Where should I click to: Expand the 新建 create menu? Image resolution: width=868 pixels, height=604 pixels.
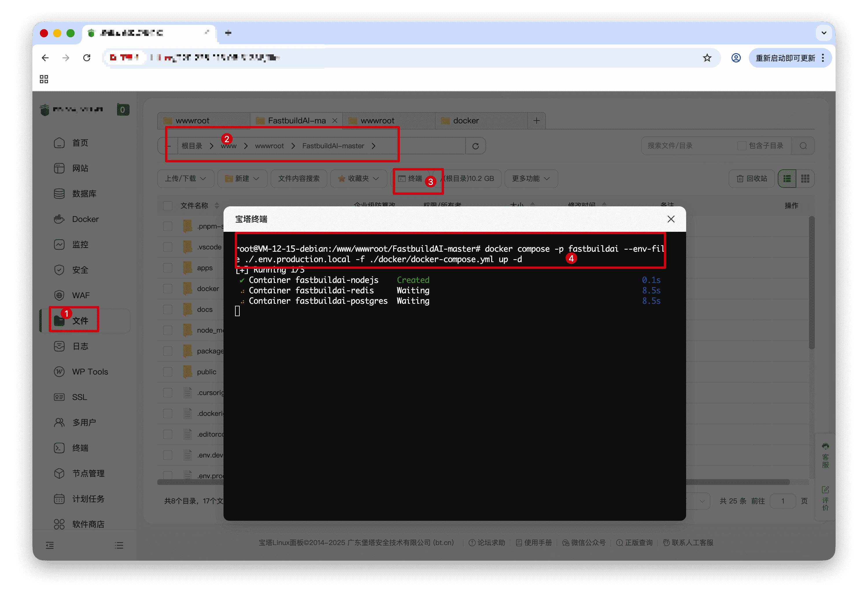242,178
